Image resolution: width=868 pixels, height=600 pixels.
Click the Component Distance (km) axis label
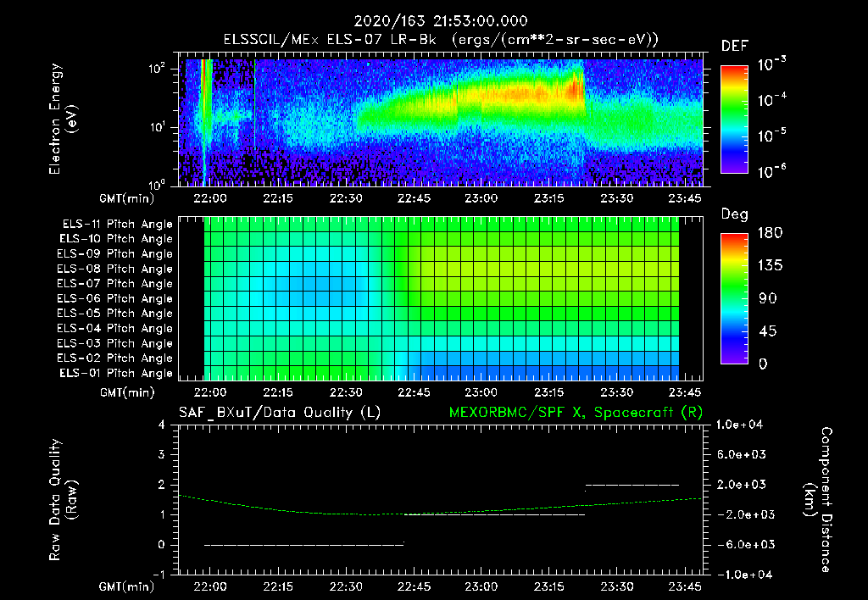818,500
